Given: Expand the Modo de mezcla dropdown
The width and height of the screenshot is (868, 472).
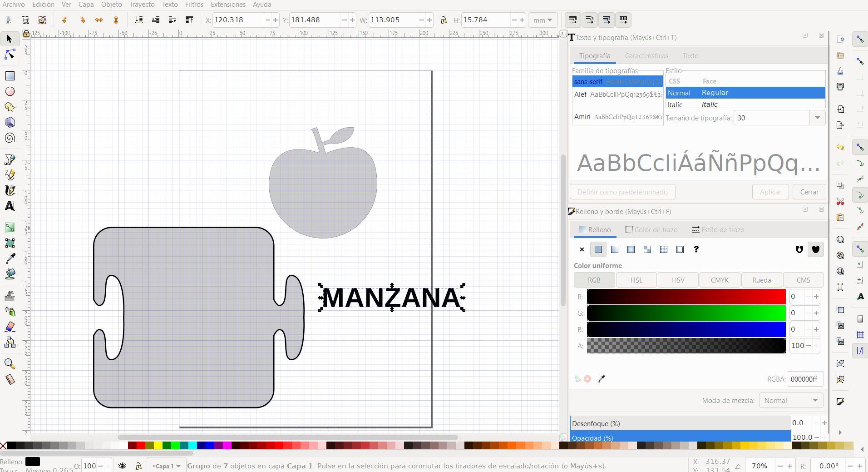Looking at the screenshot, I should [789, 400].
